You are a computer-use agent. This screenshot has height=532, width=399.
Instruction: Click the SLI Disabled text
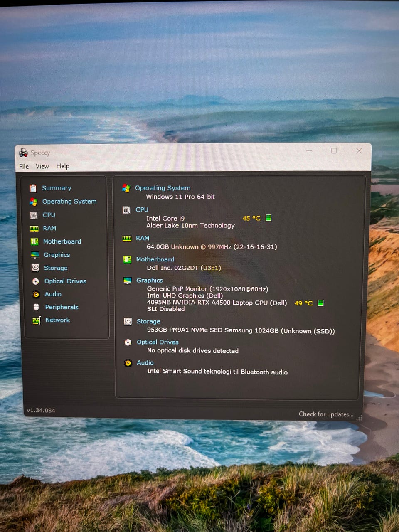point(166,309)
